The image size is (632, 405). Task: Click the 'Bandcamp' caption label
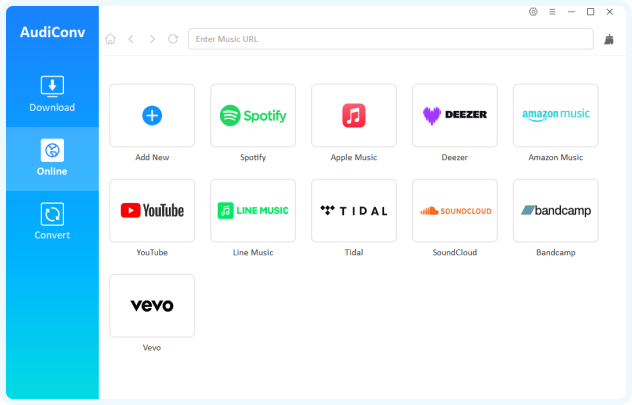coord(556,253)
